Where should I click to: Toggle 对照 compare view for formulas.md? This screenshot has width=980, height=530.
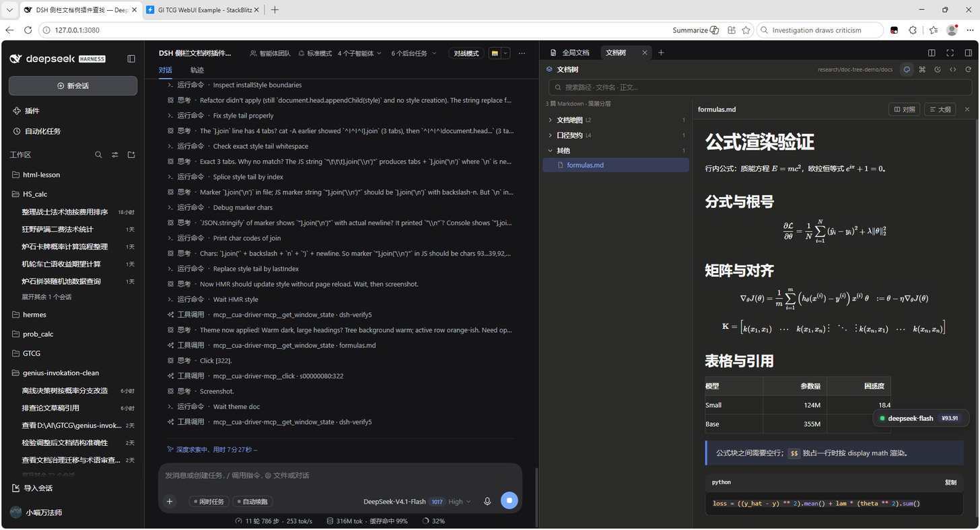click(x=905, y=109)
